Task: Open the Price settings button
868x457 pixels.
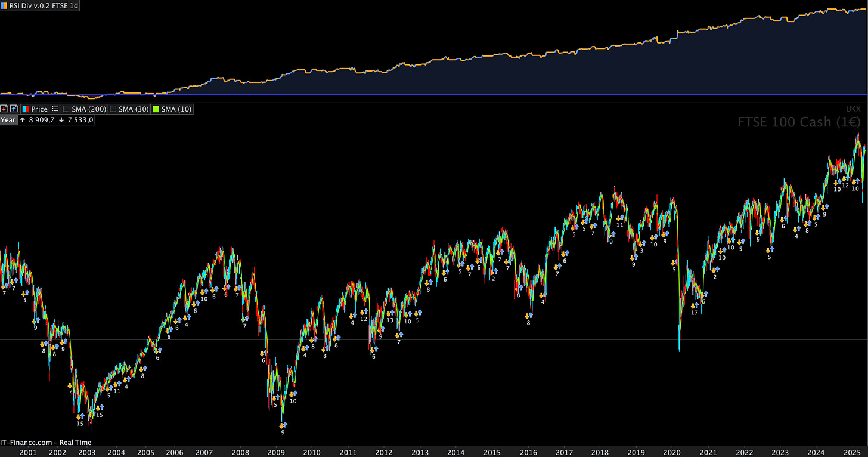Action: click(35, 109)
